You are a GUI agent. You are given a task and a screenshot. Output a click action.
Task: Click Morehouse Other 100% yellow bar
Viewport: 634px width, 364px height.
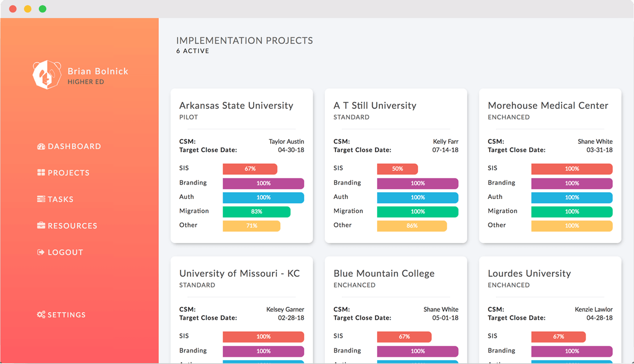[572, 226]
